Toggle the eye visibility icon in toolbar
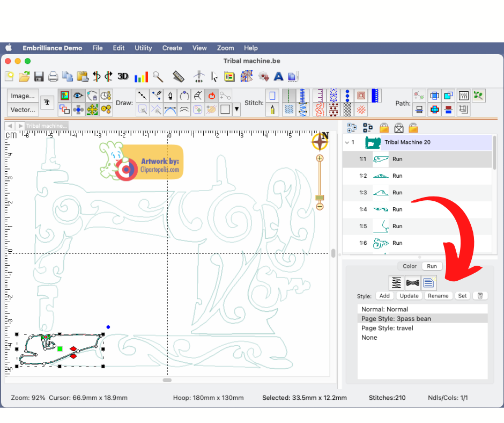This screenshot has width=504, height=423. [78, 96]
